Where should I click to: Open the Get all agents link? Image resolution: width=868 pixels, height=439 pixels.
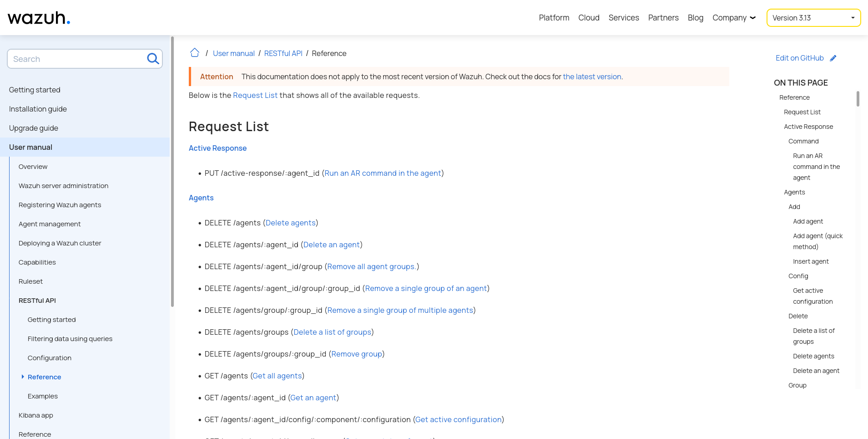coord(277,376)
